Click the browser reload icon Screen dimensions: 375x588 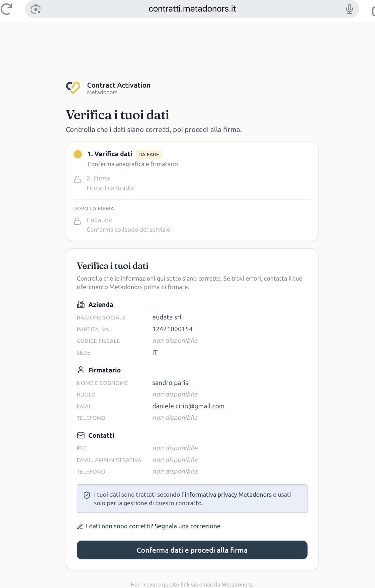(7, 9)
